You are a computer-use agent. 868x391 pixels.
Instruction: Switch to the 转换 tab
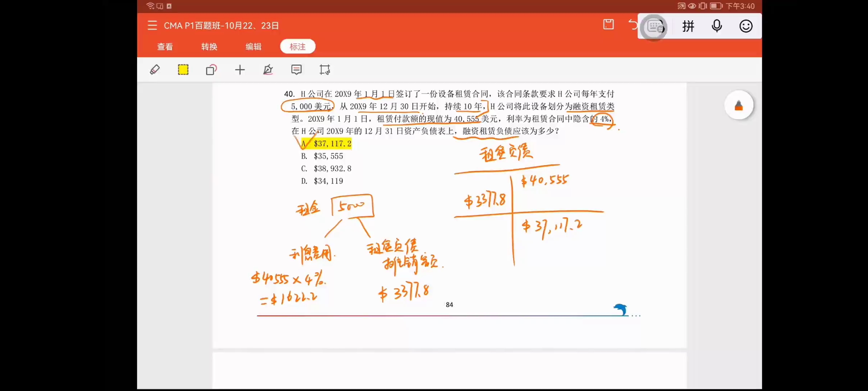click(x=209, y=47)
